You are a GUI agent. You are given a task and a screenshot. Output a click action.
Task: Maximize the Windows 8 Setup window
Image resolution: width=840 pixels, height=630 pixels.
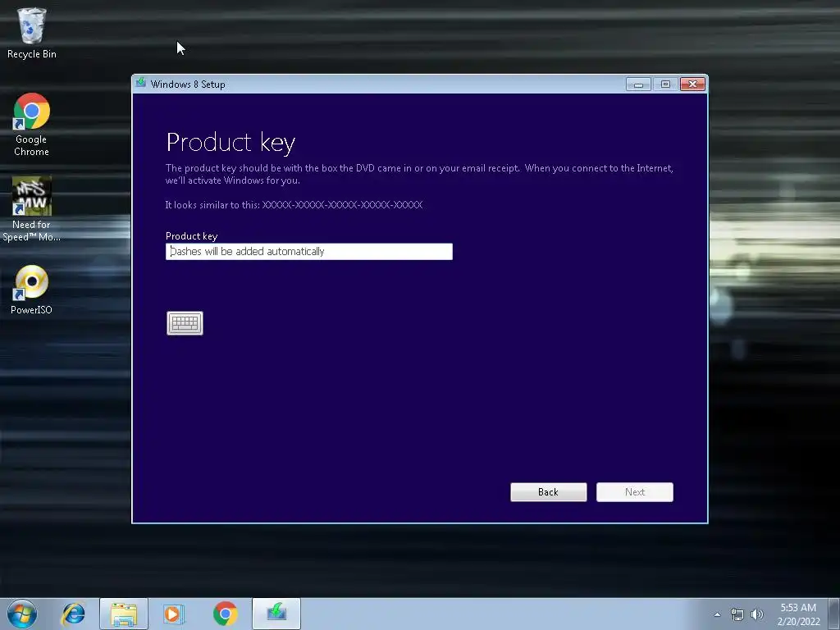point(665,84)
